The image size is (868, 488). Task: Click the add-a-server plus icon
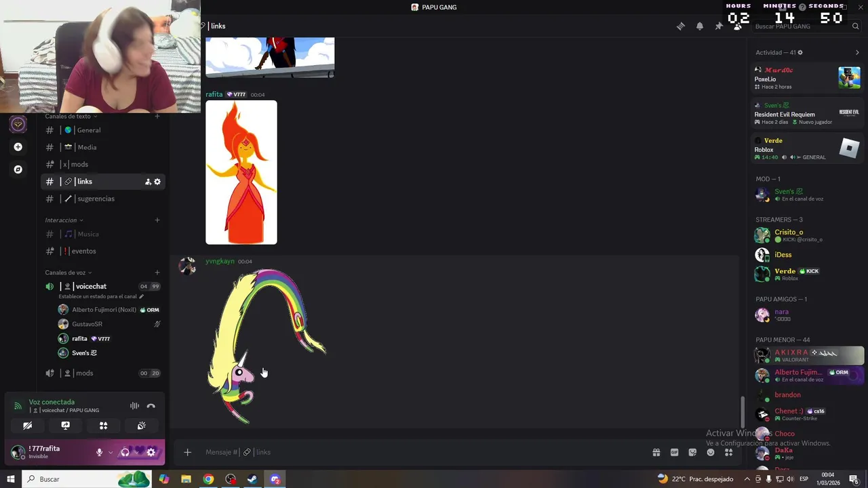(18, 147)
